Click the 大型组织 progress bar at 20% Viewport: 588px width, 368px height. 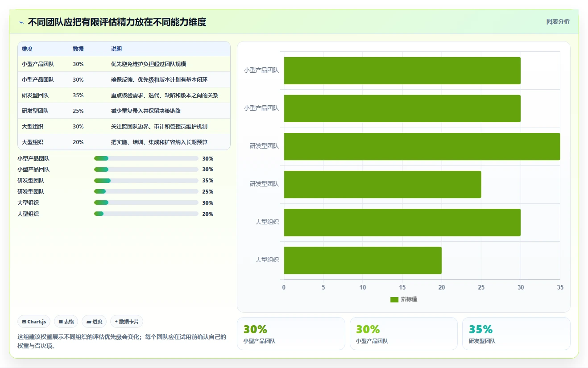146,214
